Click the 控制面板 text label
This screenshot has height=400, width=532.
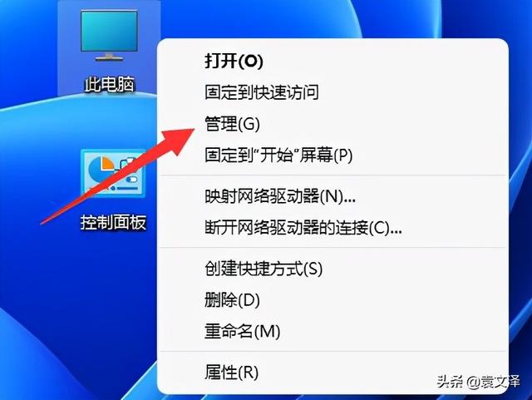point(113,222)
